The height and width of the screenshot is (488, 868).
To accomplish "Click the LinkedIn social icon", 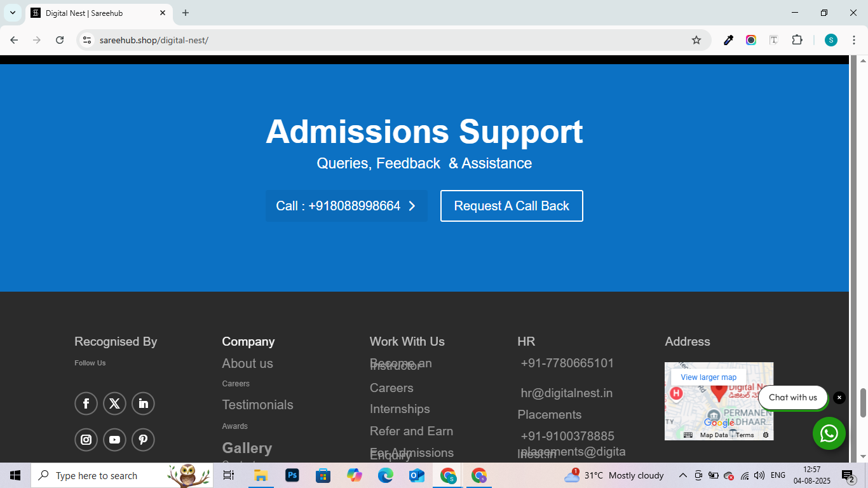I will pos(143,403).
